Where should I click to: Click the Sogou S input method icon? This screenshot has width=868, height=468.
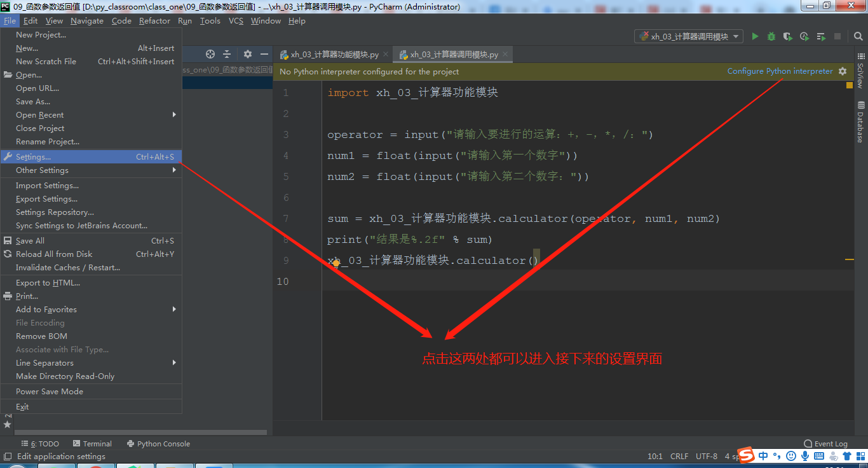(746, 455)
